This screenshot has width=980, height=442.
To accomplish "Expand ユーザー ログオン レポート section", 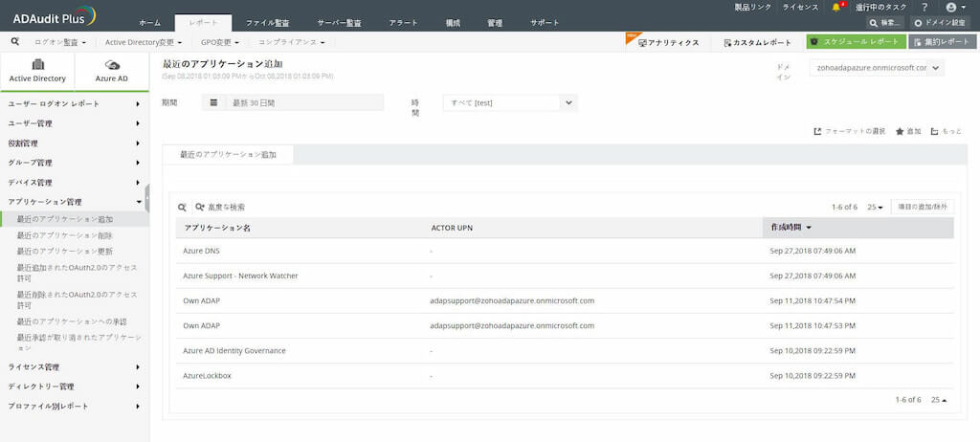I will [75, 103].
